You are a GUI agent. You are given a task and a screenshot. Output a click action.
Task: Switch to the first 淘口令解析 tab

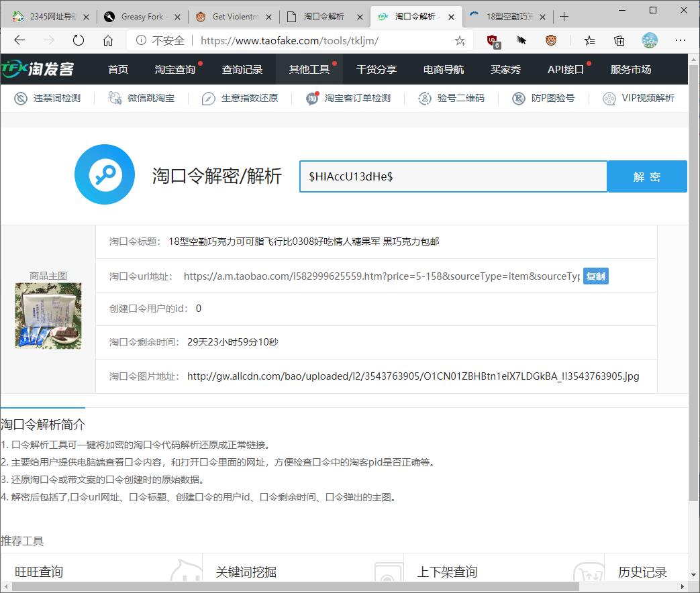pyautogui.click(x=323, y=17)
